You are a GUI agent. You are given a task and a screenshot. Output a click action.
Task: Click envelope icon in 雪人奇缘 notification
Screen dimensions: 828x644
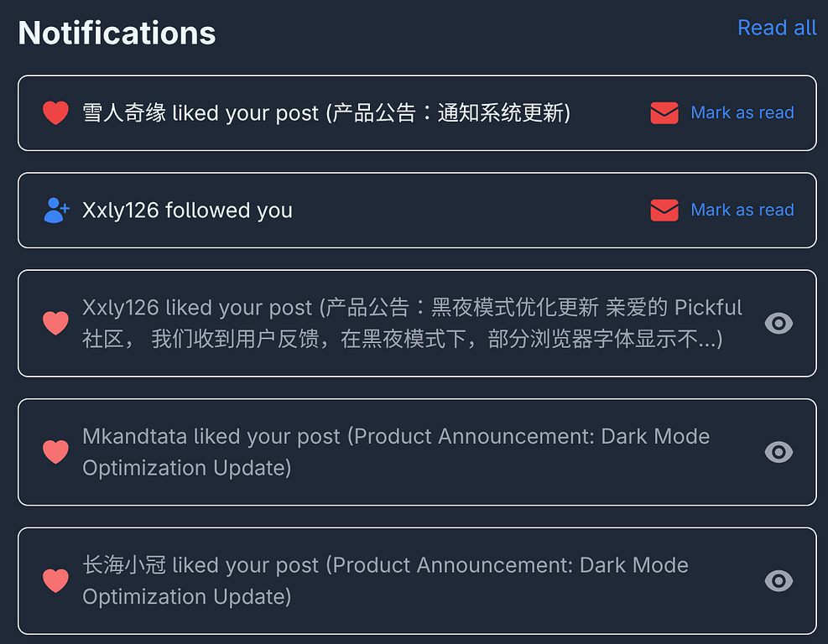pyautogui.click(x=664, y=113)
